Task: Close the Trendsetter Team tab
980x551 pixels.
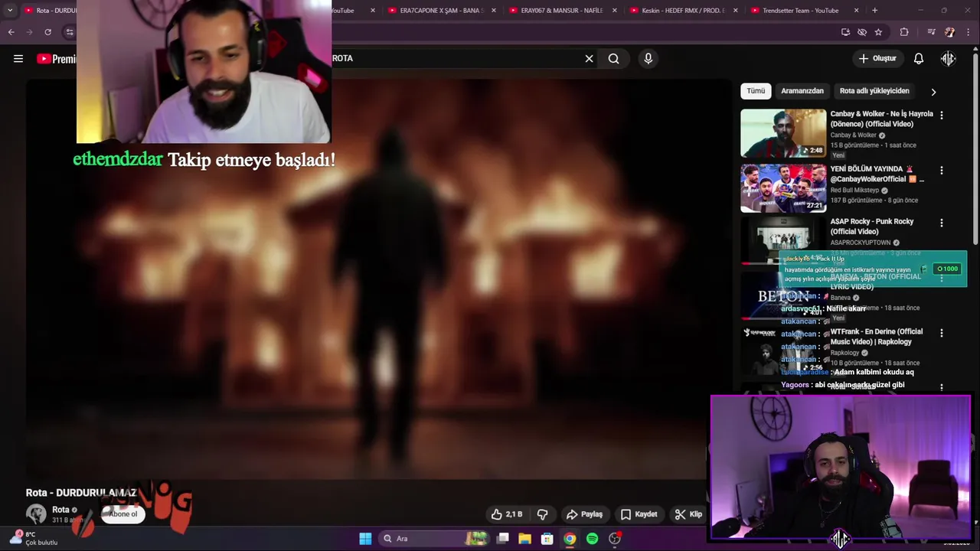Action: [856, 11]
